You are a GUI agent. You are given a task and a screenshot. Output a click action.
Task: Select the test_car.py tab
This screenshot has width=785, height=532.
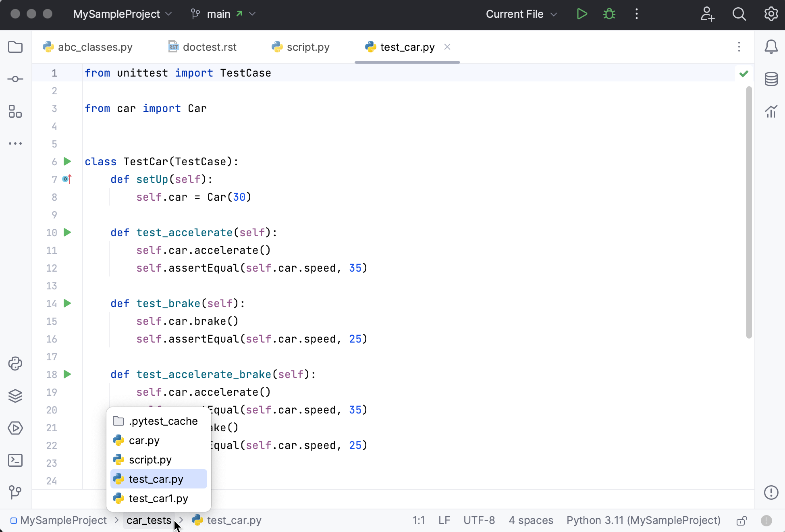(408, 47)
